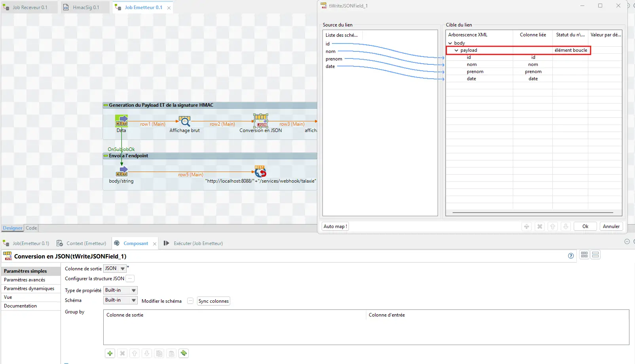Click the Auto map ! button
Image resolution: width=635 pixels, height=364 pixels.
click(335, 226)
